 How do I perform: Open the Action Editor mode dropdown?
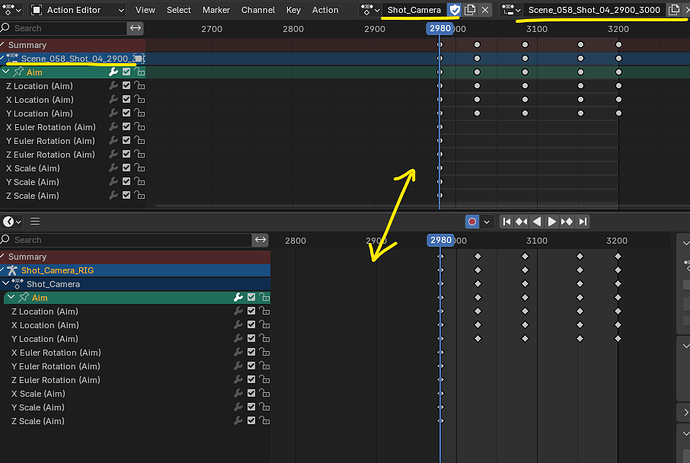(x=77, y=10)
